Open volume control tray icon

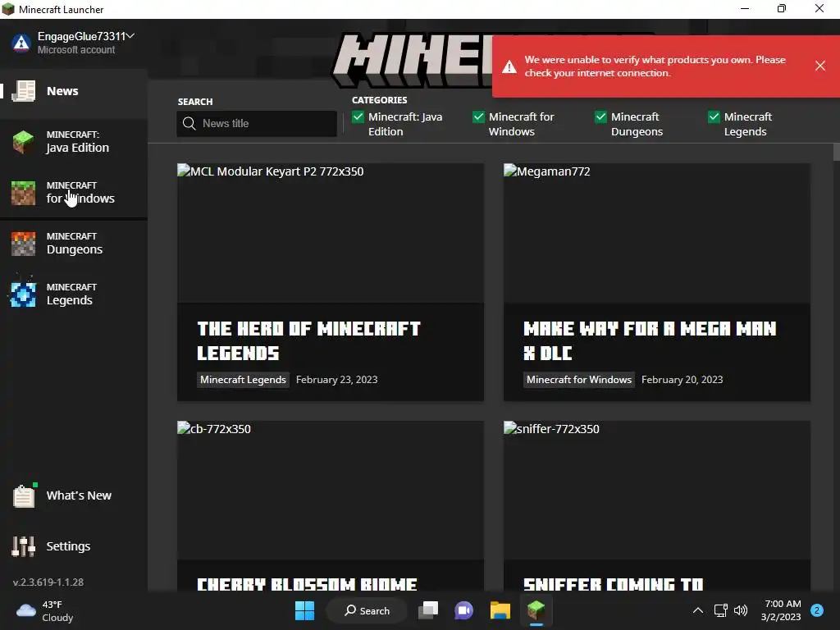[741, 610]
